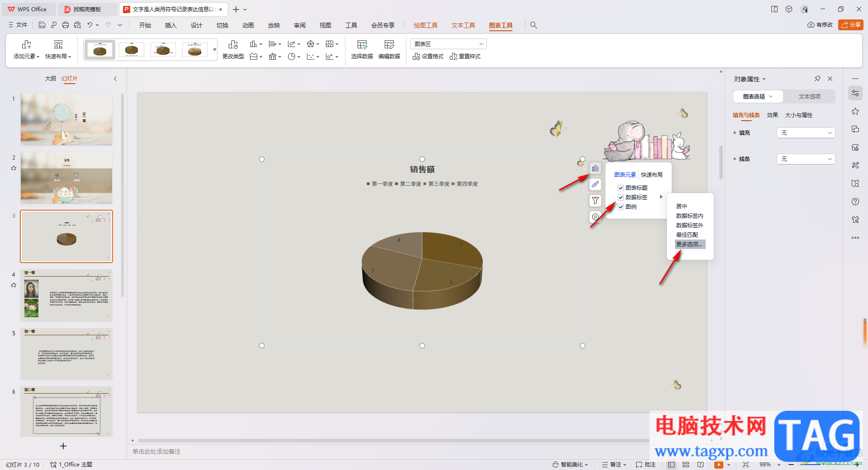Image resolution: width=868 pixels, height=470 pixels.
Task: Choose 最佳匹配 in the submenu
Action: point(687,235)
